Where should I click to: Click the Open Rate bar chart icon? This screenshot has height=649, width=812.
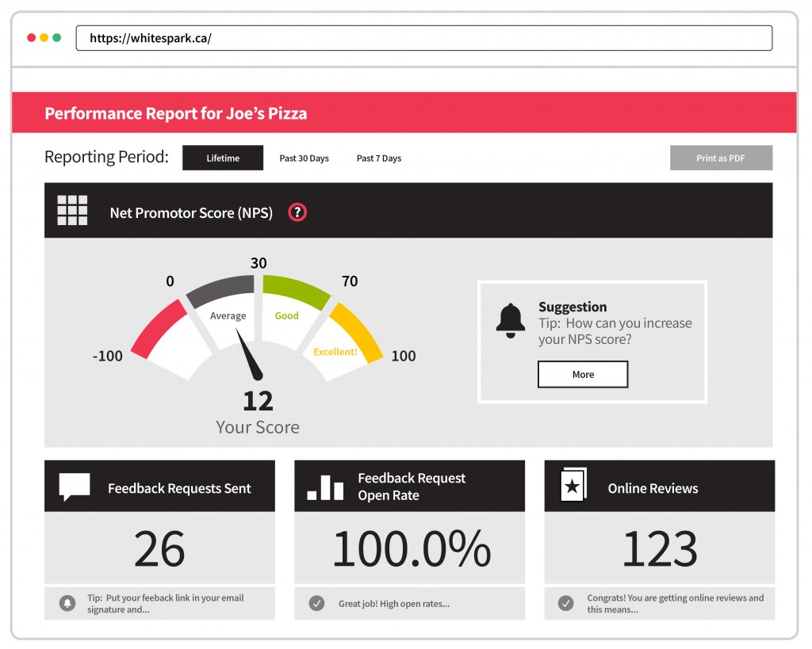click(x=325, y=487)
